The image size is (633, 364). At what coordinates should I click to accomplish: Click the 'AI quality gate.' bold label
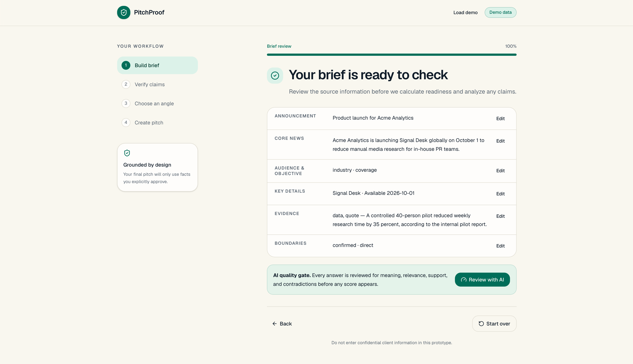pos(292,275)
